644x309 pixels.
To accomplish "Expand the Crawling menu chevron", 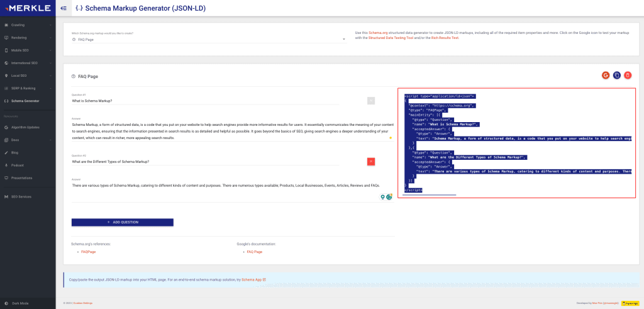I will click(50, 25).
